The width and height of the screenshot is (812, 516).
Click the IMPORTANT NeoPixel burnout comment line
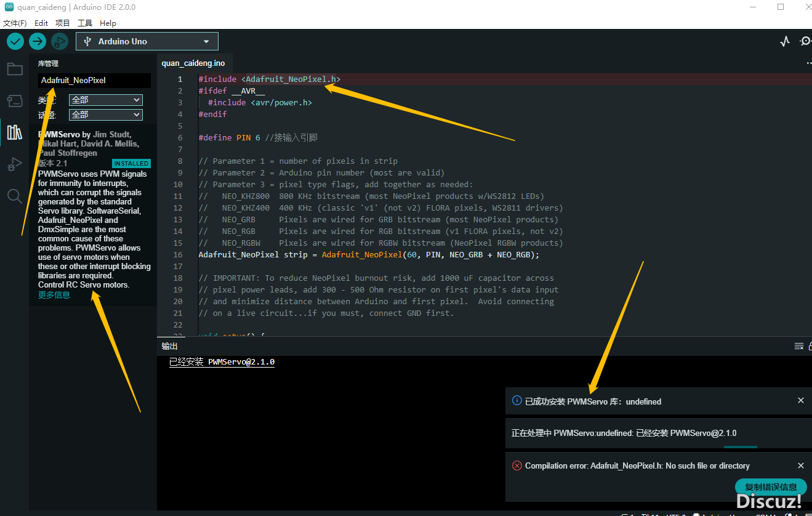pyautogui.click(x=376, y=278)
